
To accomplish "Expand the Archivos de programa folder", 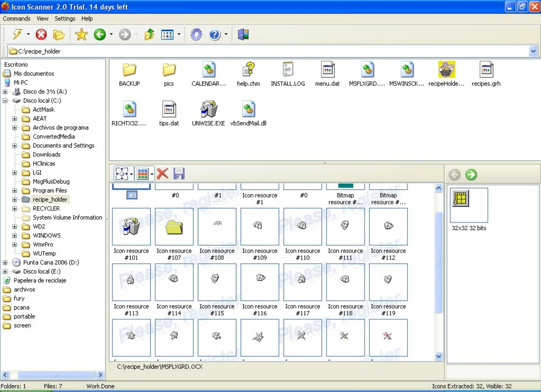I will (x=15, y=128).
